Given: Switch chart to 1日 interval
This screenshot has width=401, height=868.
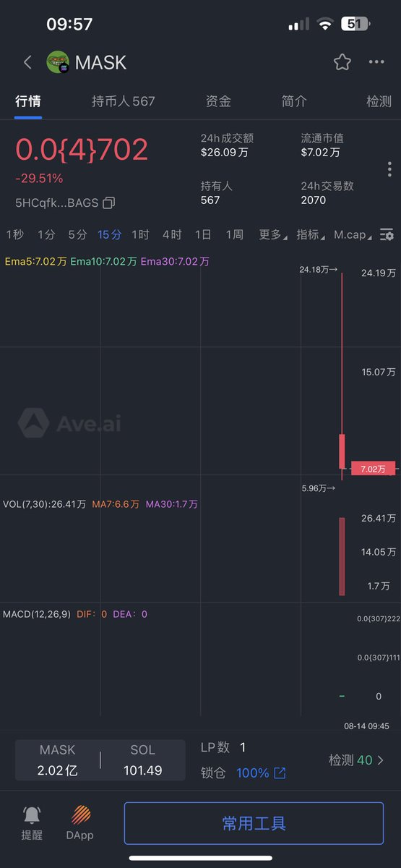Looking at the screenshot, I should point(203,234).
